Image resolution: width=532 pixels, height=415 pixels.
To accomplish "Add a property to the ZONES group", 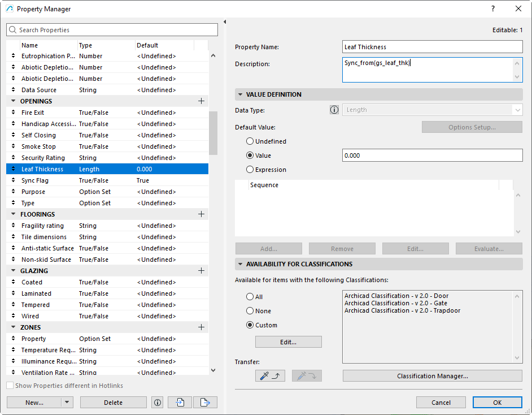I will coord(201,327).
